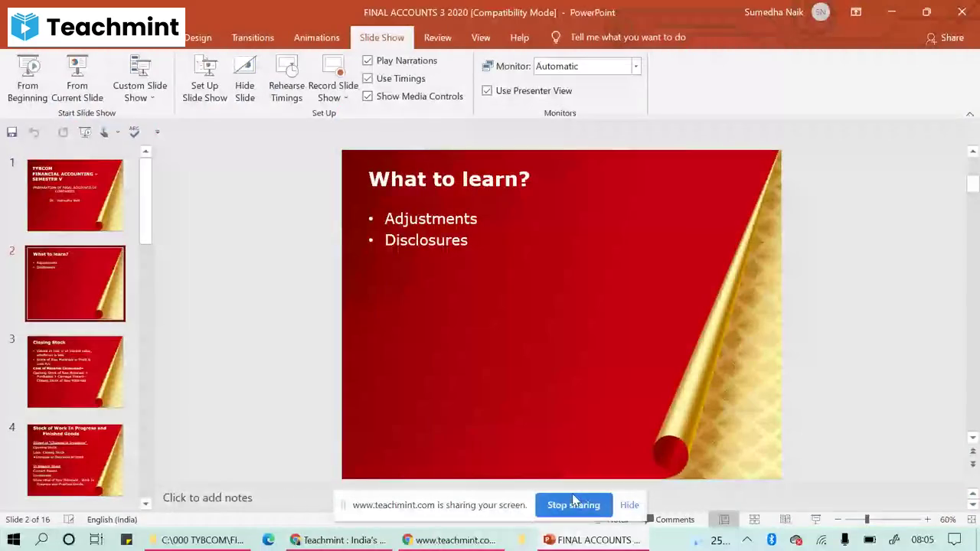Image resolution: width=980 pixels, height=551 pixels.
Task: Show hidden system tray icons
Action: click(x=747, y=540)
